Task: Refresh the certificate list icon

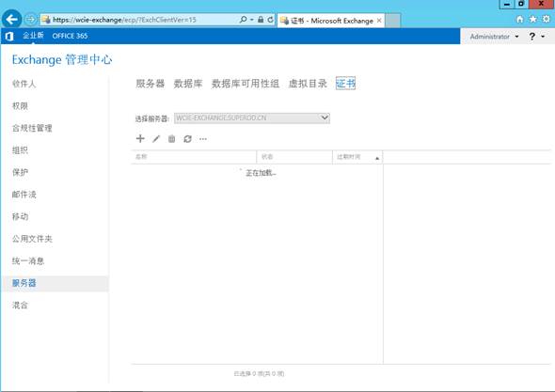Action: [x=187, y=139]
